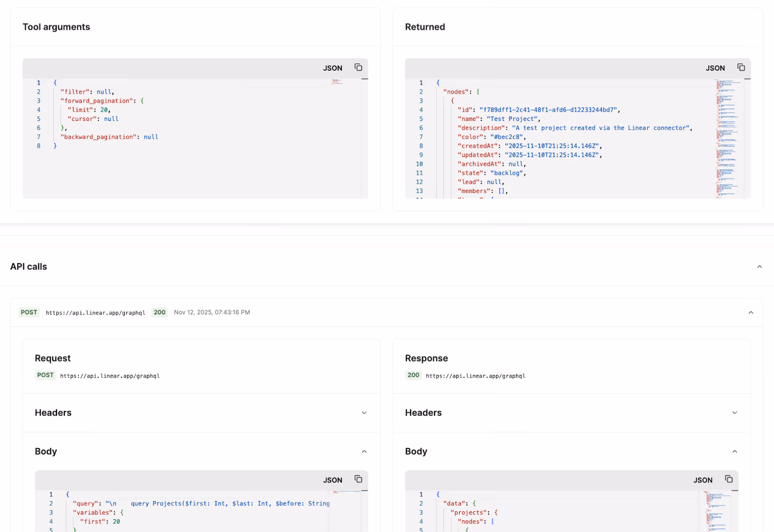Copy the Response Body JSON
Screen dimensions: 774x532
click(x=729, y=479)
